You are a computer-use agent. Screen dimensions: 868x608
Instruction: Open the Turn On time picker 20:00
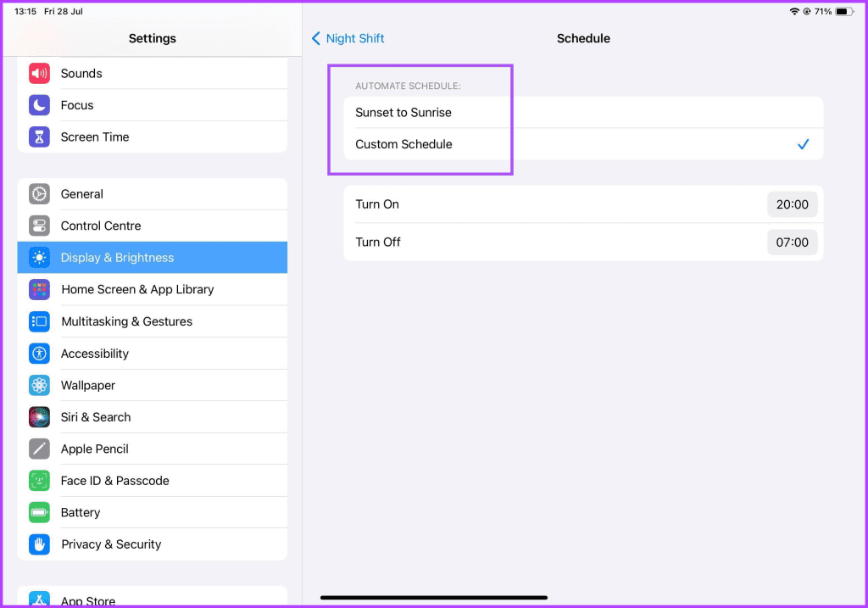793,204
